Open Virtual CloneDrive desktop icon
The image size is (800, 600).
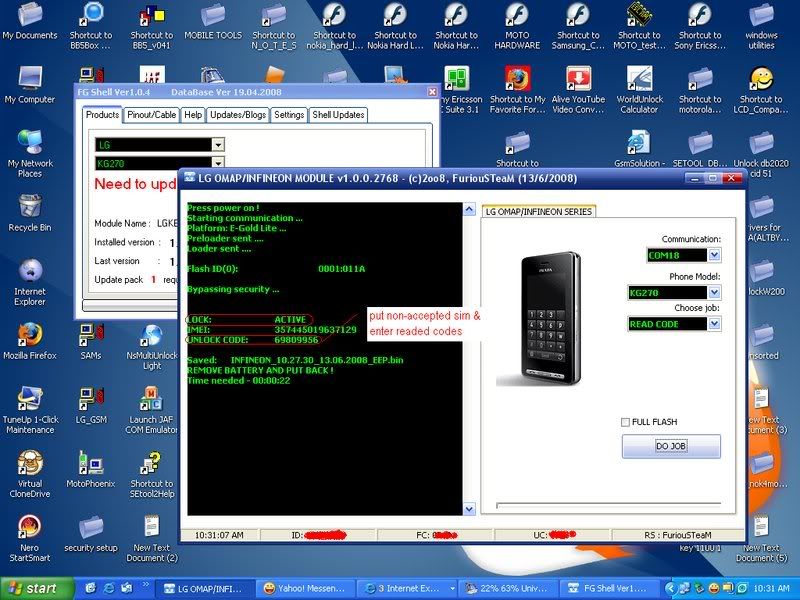(30, 474)
